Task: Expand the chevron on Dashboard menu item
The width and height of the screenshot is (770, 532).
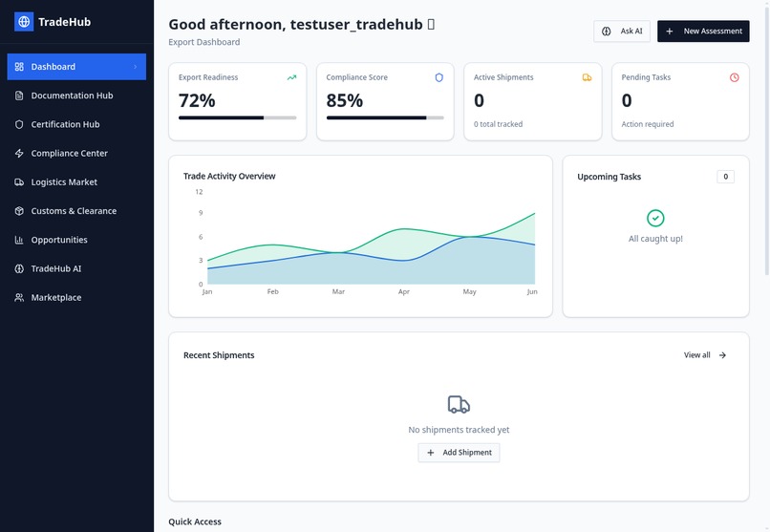Action: point(136,67)
